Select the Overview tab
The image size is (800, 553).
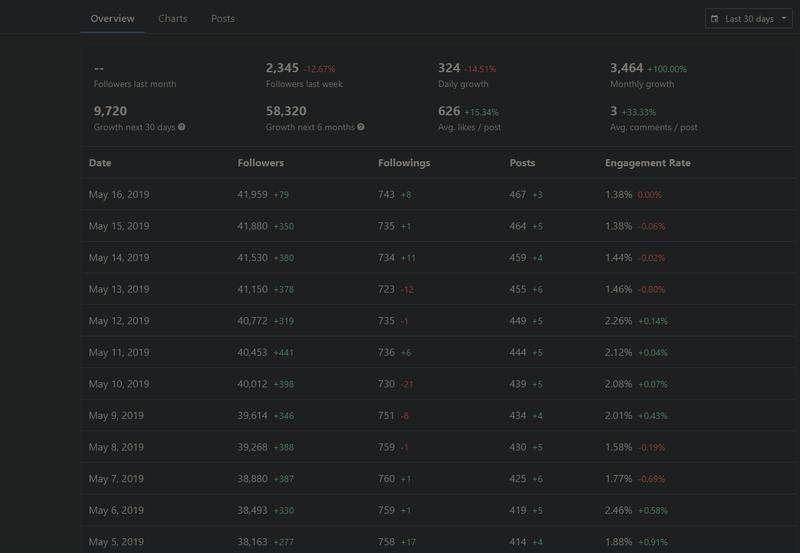[x=112, y=19]
